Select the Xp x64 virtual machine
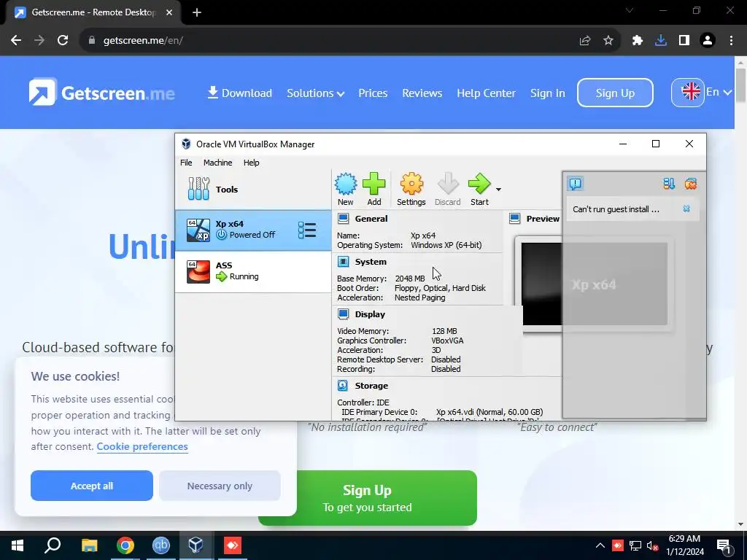747x560 pixels. [253, 230]
